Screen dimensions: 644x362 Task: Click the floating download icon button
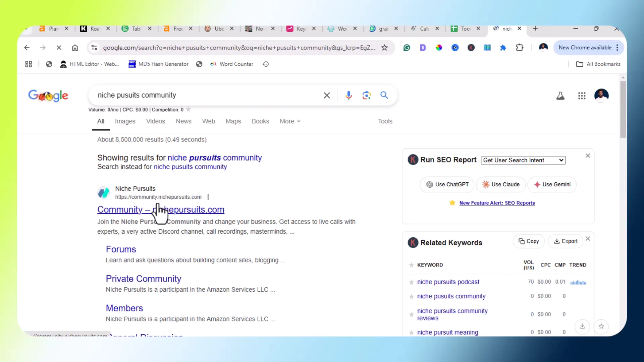click(582, 326)
